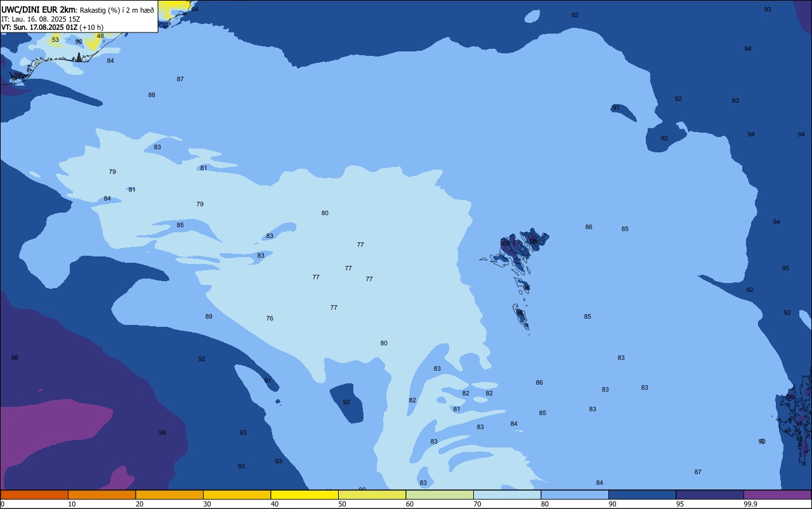
Task: Click the humidity value 89 on the map
Action: (209, 317)
